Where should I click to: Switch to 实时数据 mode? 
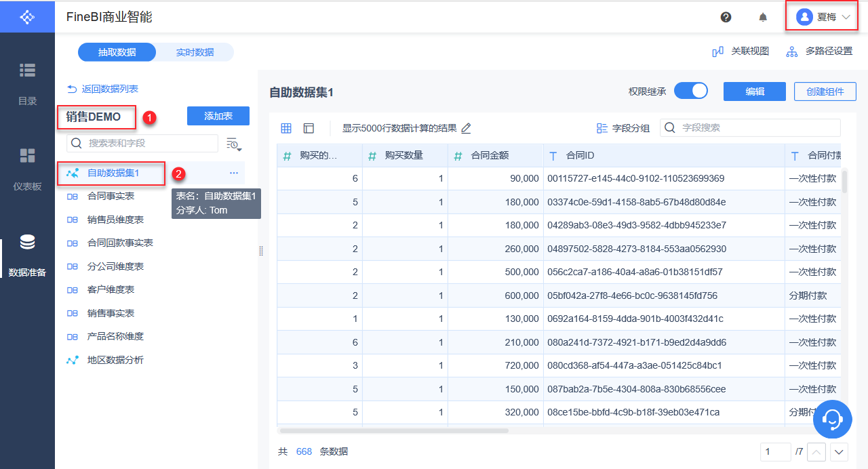pyautogui.click(x=195, y=52)
